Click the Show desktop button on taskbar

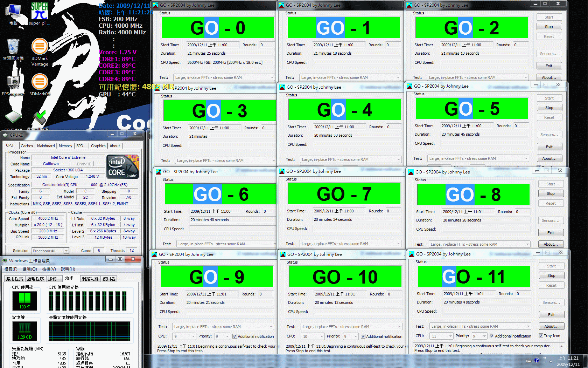[585, 361]
